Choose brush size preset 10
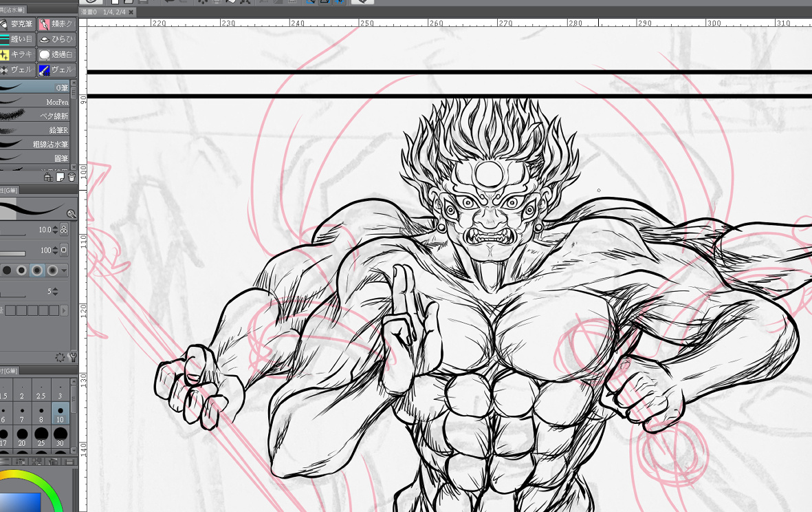 60,414
